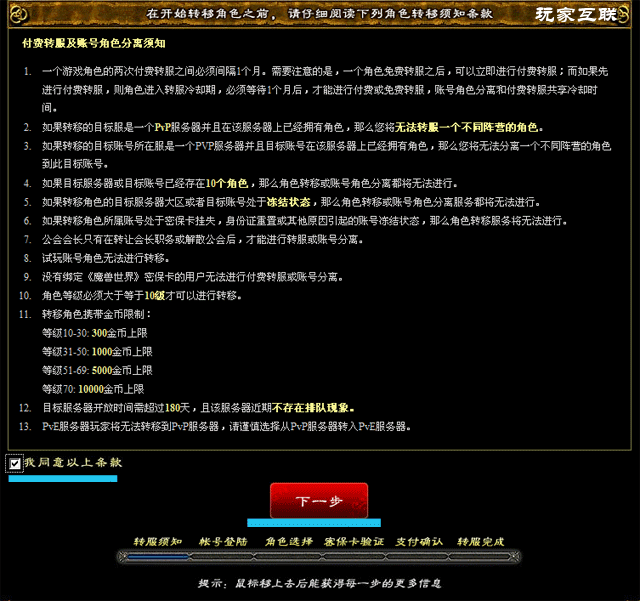Click the 支付确认 step label

(419, 541)
